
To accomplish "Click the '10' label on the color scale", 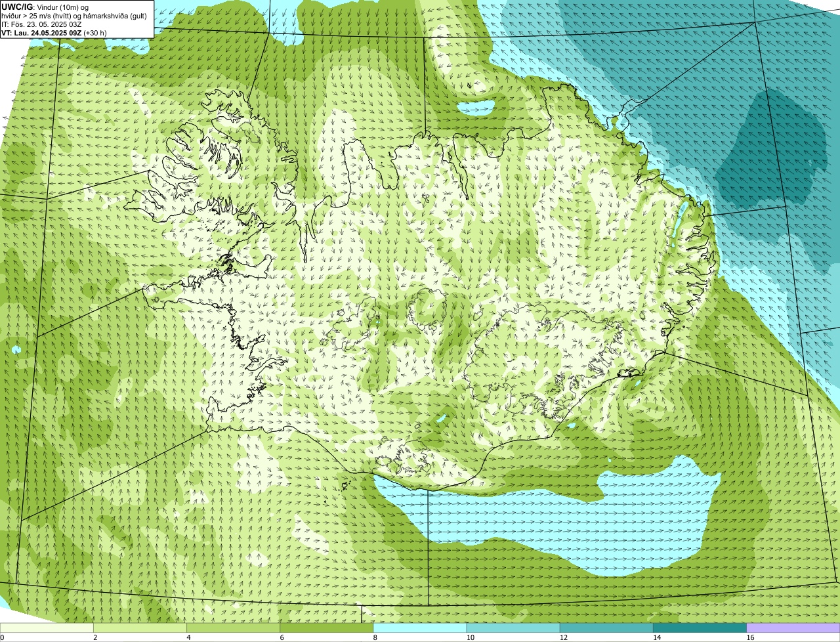I will (470, 637).
